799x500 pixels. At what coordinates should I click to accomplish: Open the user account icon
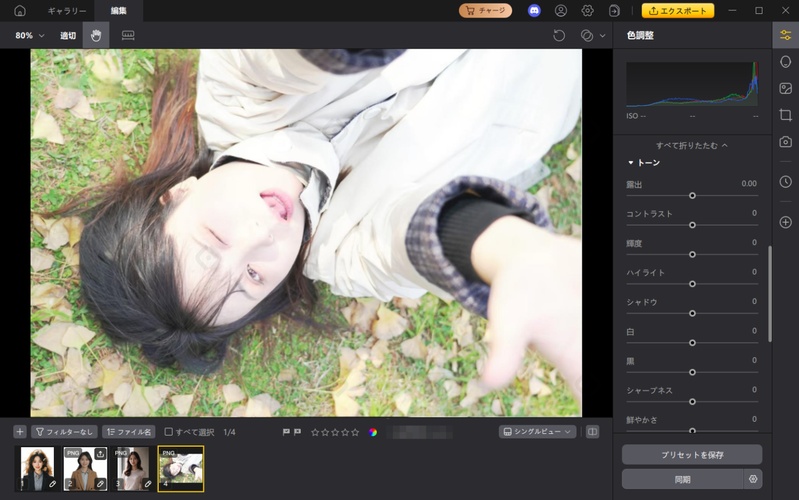(x=561, y=11)
